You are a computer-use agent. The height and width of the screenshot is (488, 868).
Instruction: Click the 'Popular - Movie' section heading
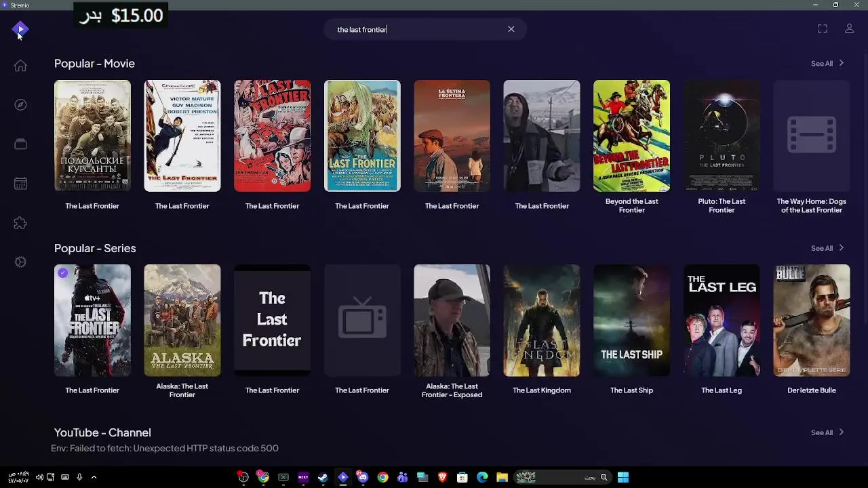coord(94,63)
